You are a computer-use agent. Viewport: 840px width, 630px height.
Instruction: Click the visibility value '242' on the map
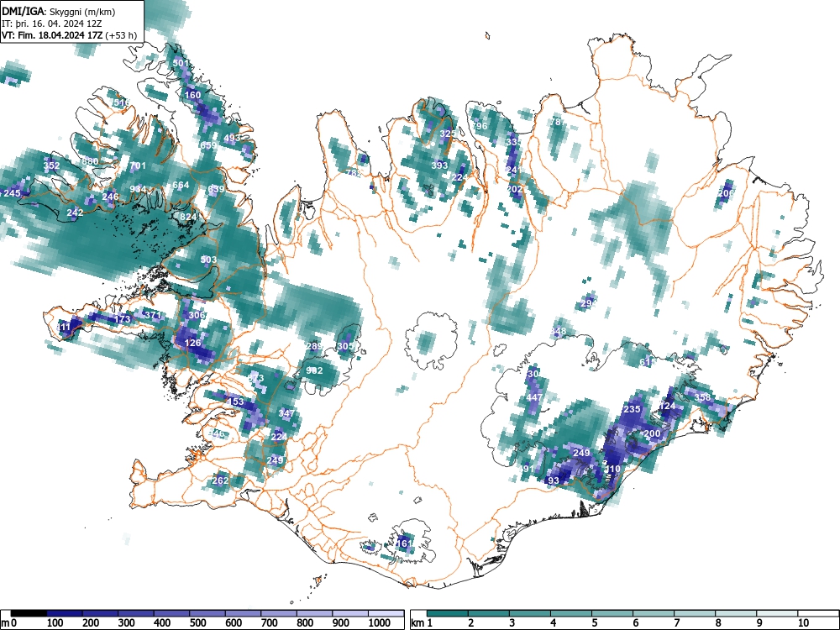[75, 213]
